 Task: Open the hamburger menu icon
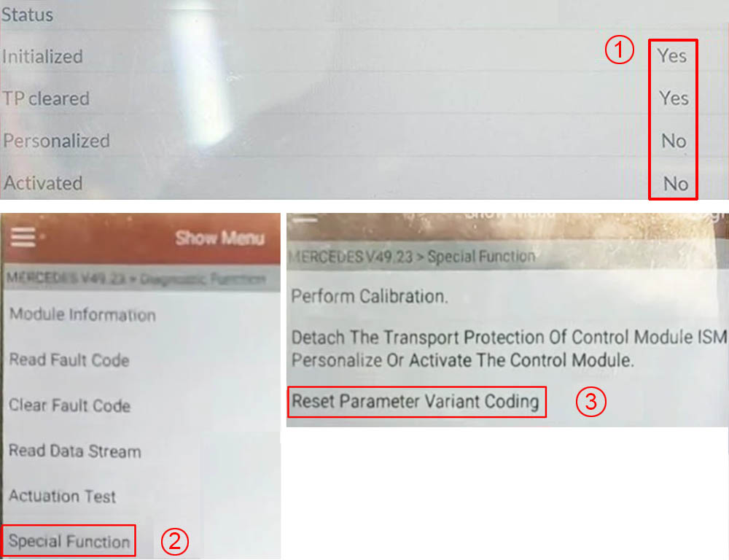click(x=23, y=237)
